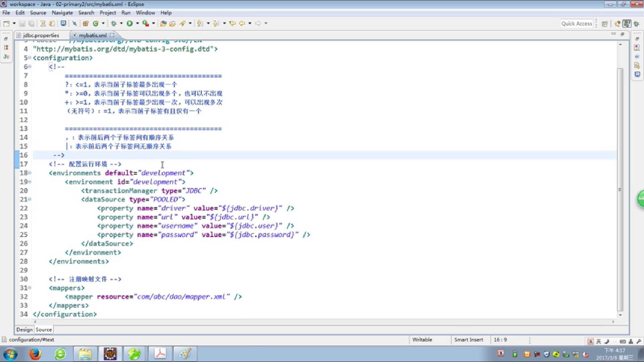Collapse the environments element on line 18
Viewport: 644px width, 362px height.
[x=30, y=173]
